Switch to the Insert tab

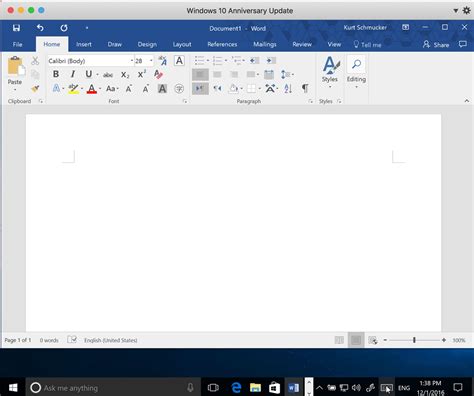coord(83,44)
